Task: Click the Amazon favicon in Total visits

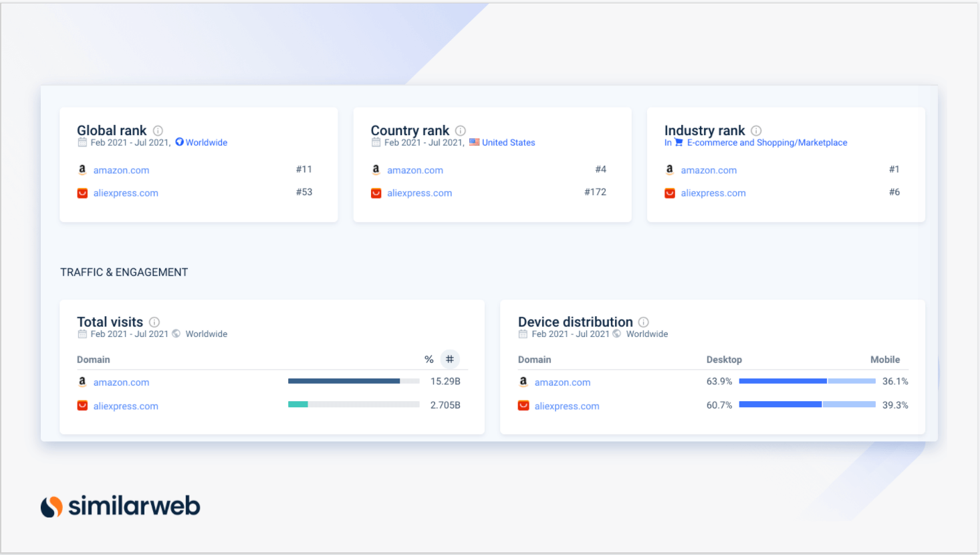Action: click(82, 382)
